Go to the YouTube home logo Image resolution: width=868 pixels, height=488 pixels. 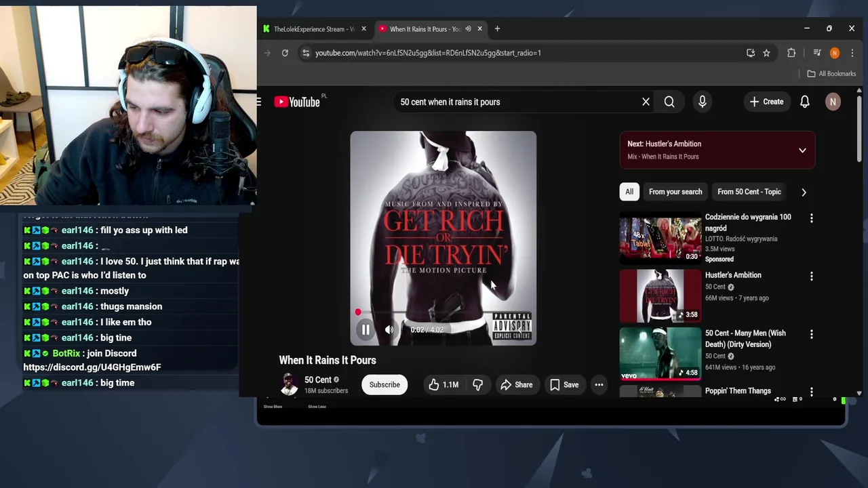(297, 102)
